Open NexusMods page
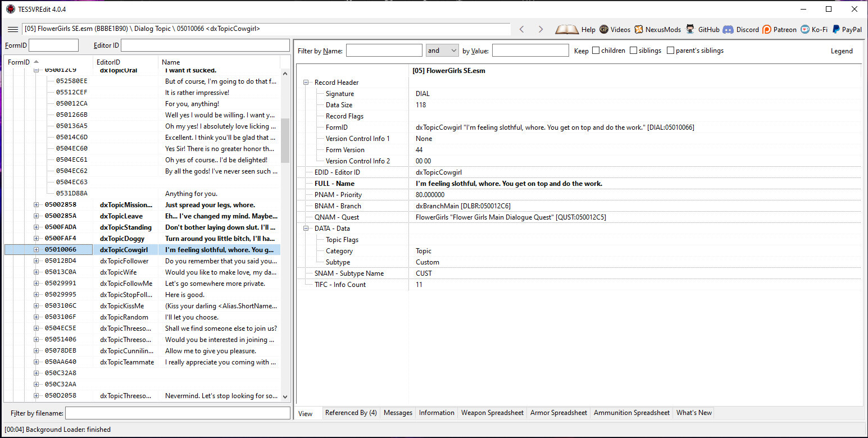Image resolution: width=868 pixels, height=438 pixels. tap(657, 29)
